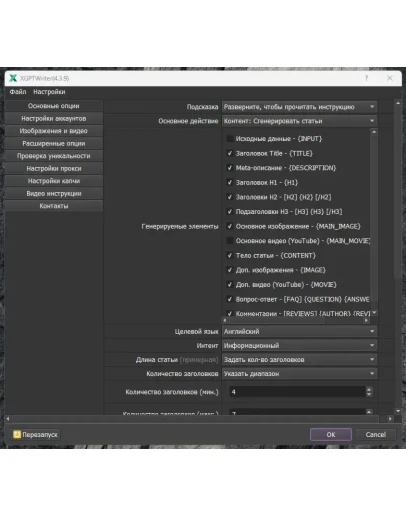Screen dimensions: 406x516
Task: Click the Количество заголовков (мин.) input field
Action: click(x=298, y=392)
